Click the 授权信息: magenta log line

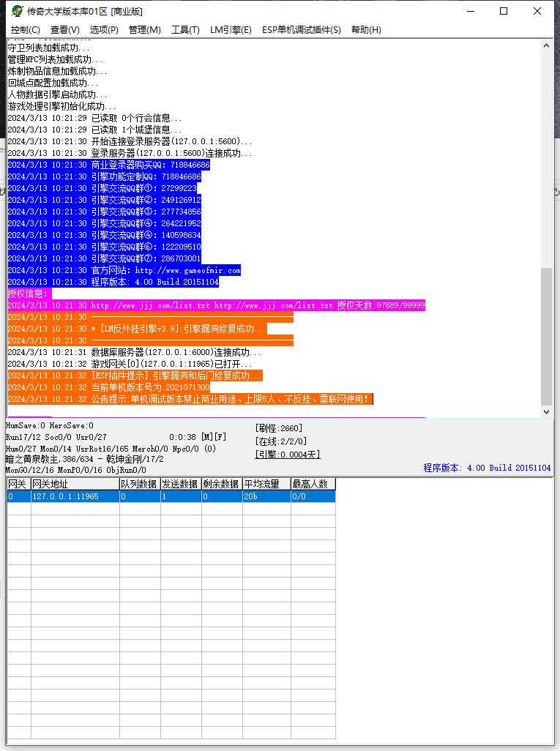point(30,294)
